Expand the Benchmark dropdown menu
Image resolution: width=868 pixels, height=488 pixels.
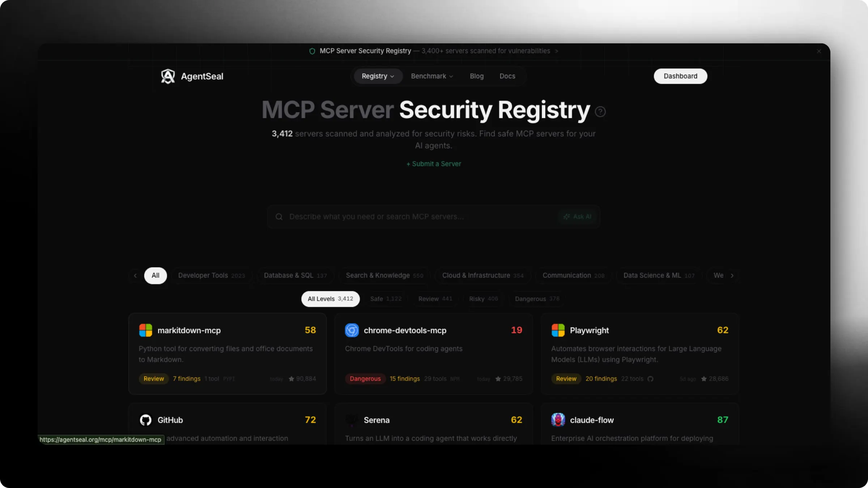tap(432, 76)
